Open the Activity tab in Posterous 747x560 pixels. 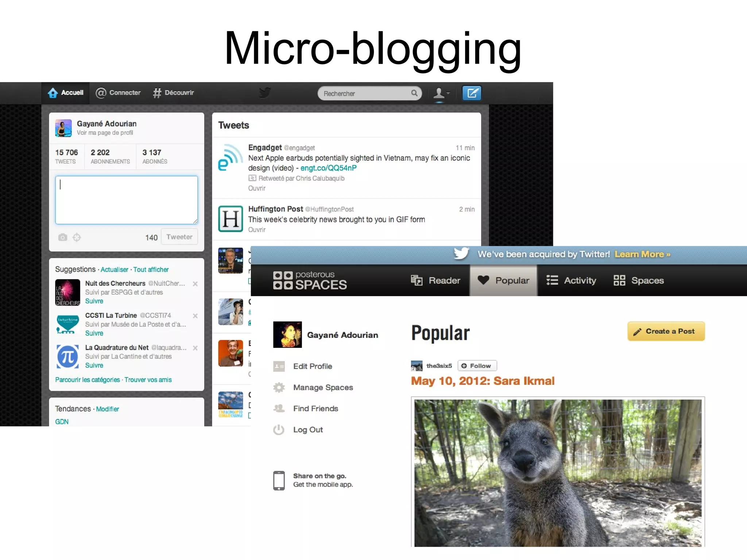[x=571, y=280]
